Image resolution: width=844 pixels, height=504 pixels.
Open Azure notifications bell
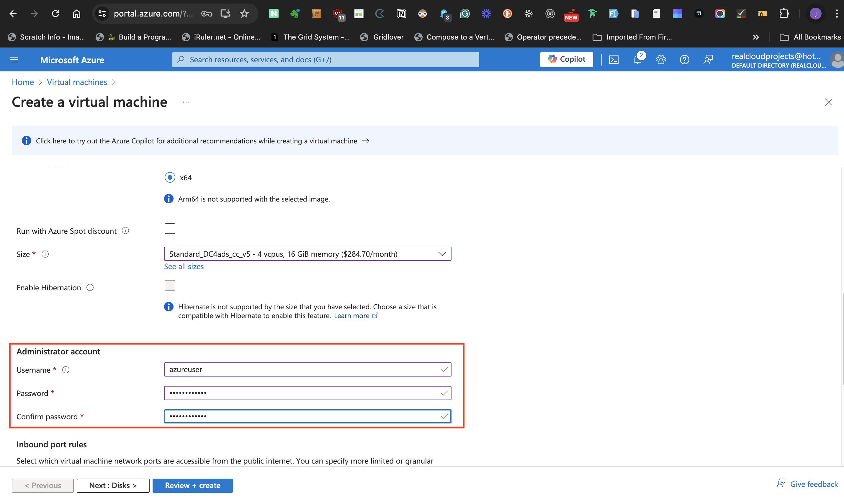(x=637, y=59)
